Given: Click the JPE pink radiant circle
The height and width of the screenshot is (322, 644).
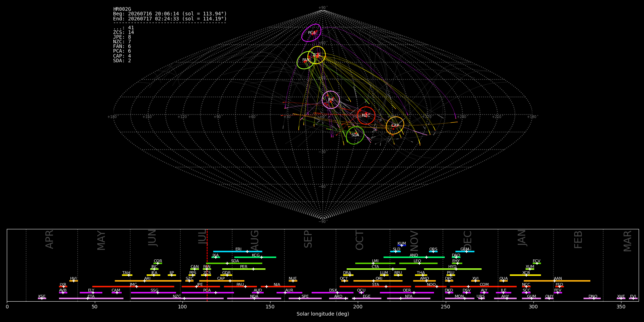Looking at the screenshot, I should point(331,100).
